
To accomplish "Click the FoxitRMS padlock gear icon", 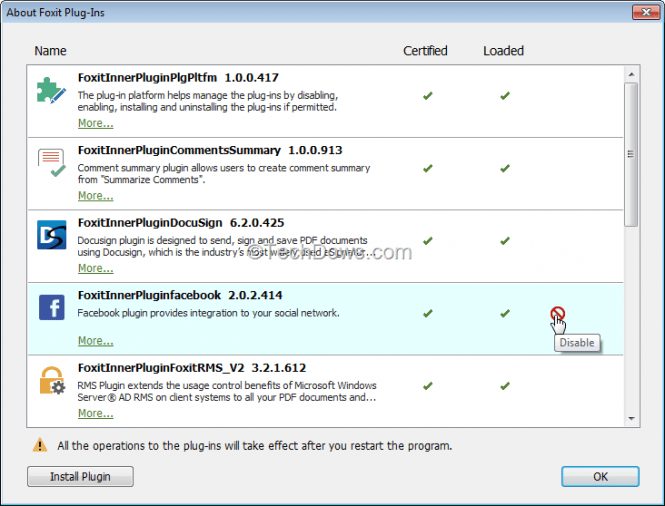I will point(52,380).
